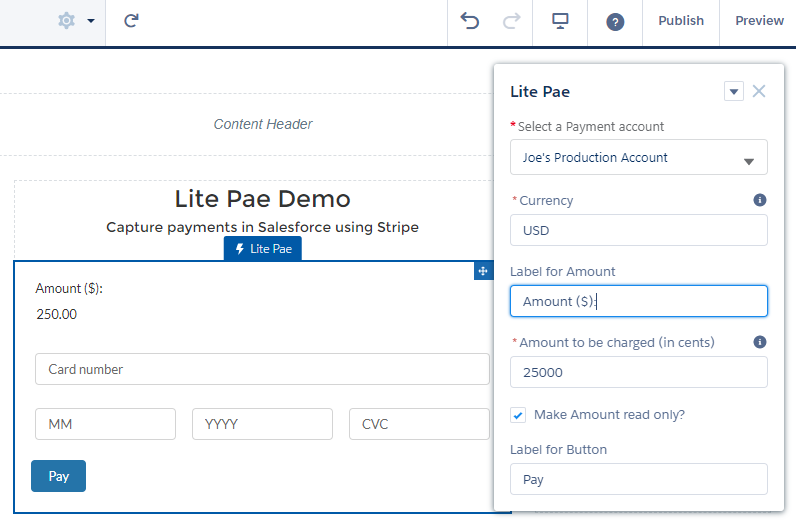Select the Capture payments in Salesforce text
Screen dimensions: 796x524
pyautogui.click(x=262, y=227)
